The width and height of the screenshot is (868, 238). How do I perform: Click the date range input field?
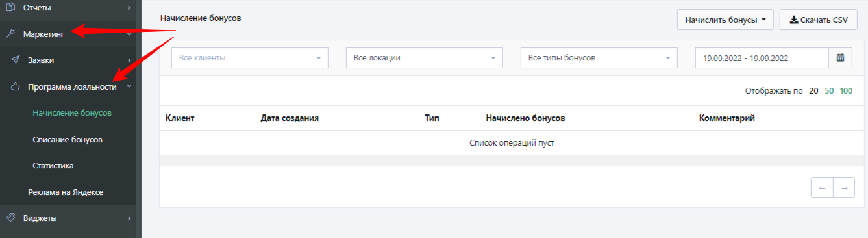tap(762, 58)
